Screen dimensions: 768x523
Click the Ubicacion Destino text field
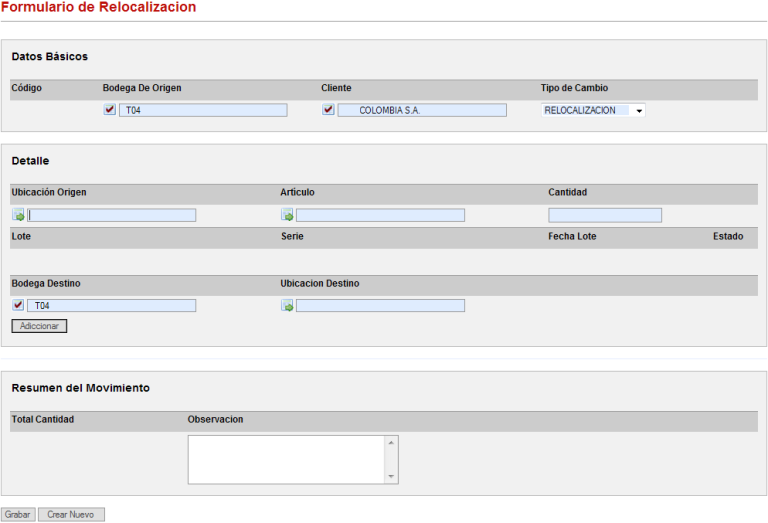click(x=380, y=306)
